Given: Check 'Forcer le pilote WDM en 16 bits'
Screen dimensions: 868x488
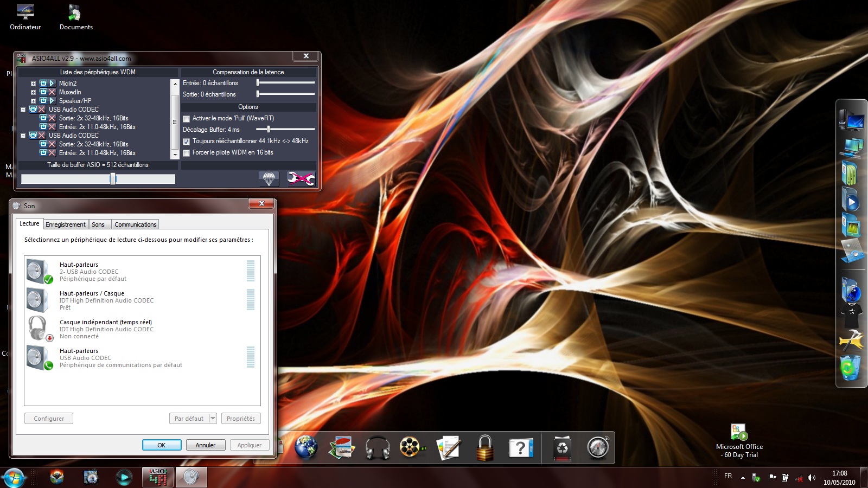Looking at the screenshot, I should (x=187, y=153).
